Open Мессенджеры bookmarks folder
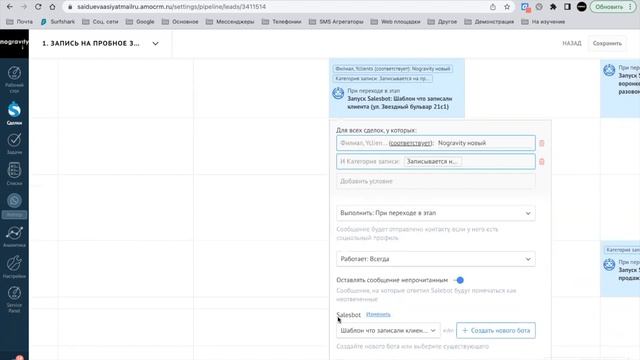The height and width of the screenshot is (360, 640). pos(230,22)
